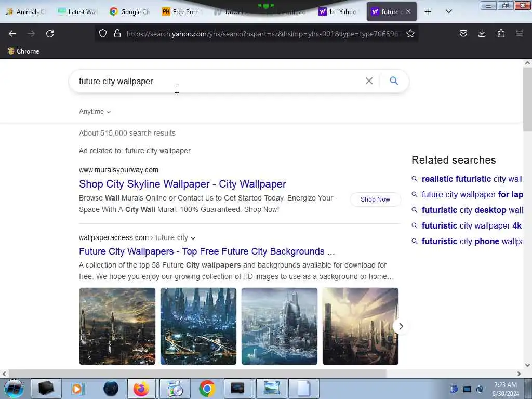Open the dark globe taskbar icon
Image resolution: width=532 pixels, height=399 pixels.
[x=111, y=389]
